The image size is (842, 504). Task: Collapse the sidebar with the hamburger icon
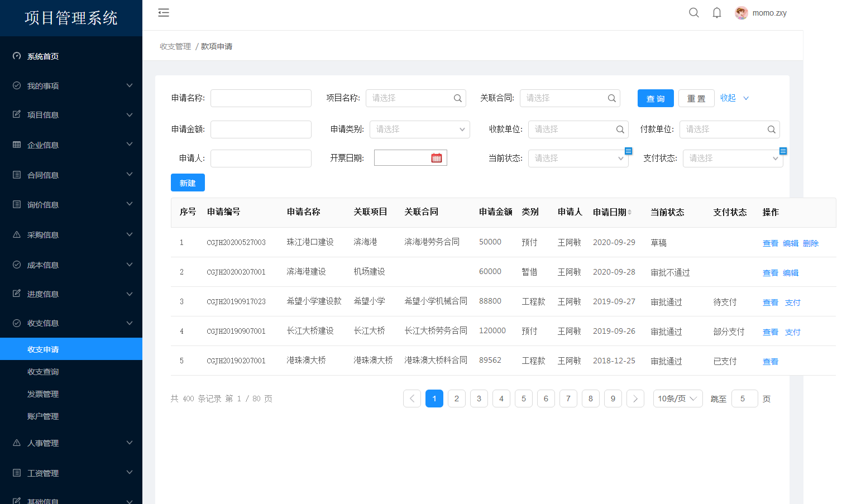click(164, 13)
